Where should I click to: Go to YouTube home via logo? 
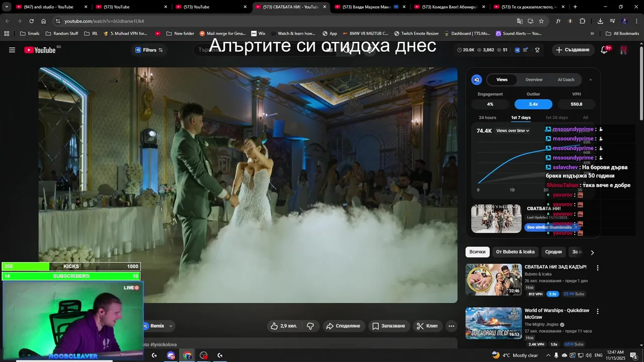point(40,50)
